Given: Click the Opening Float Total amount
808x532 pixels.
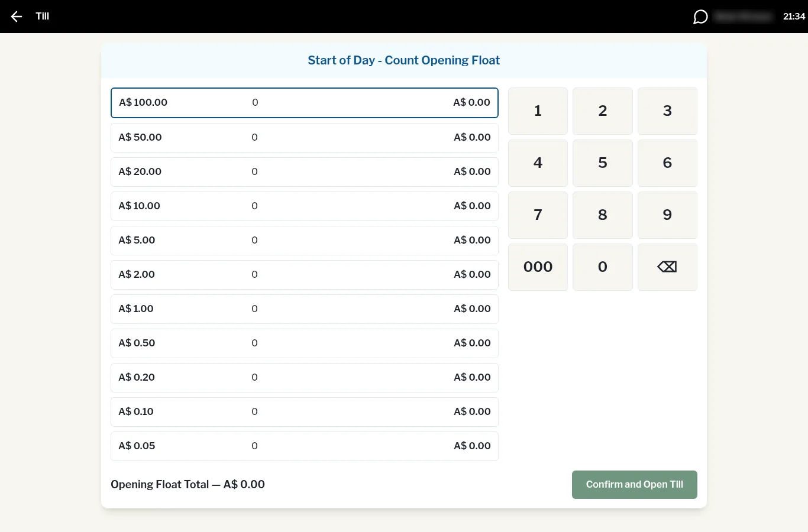Looking at the screenshot, I should pos(244,485).
